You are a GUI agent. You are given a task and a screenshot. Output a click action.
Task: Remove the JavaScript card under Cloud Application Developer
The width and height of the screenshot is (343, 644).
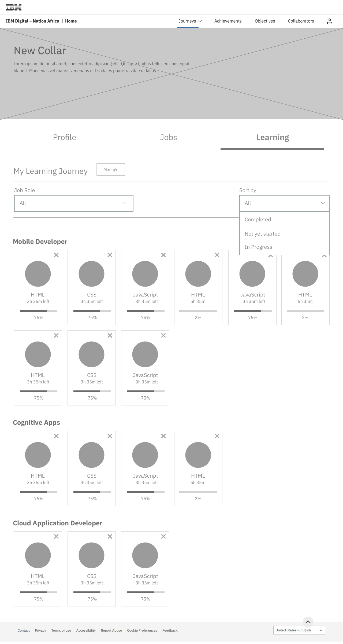[163, 536]
